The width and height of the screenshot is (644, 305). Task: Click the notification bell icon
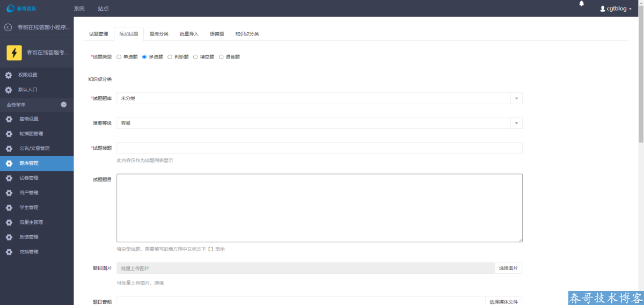(x=581, y=4)
